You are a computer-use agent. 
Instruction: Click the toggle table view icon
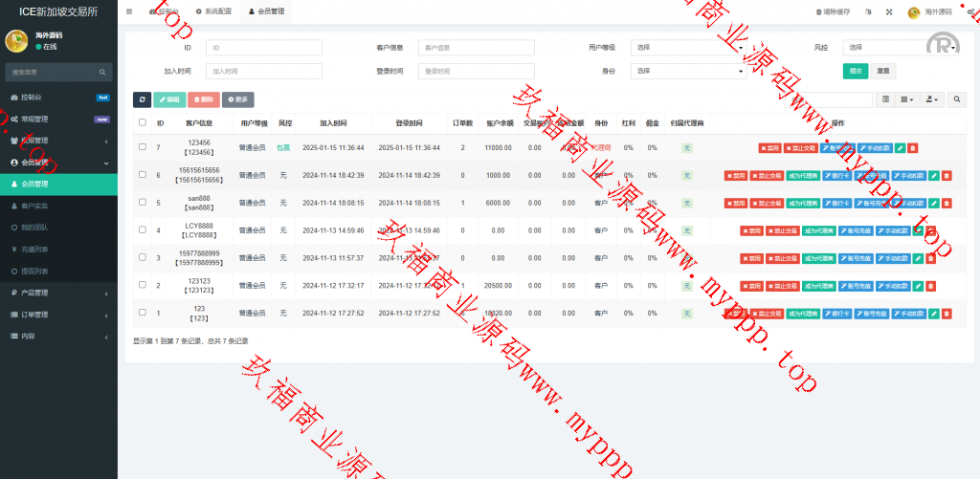885,99
